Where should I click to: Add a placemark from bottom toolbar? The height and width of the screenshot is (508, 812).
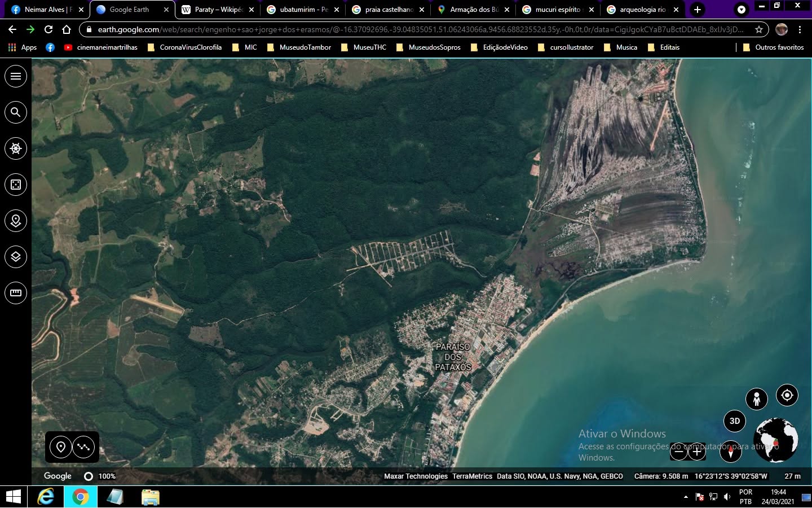61,448
